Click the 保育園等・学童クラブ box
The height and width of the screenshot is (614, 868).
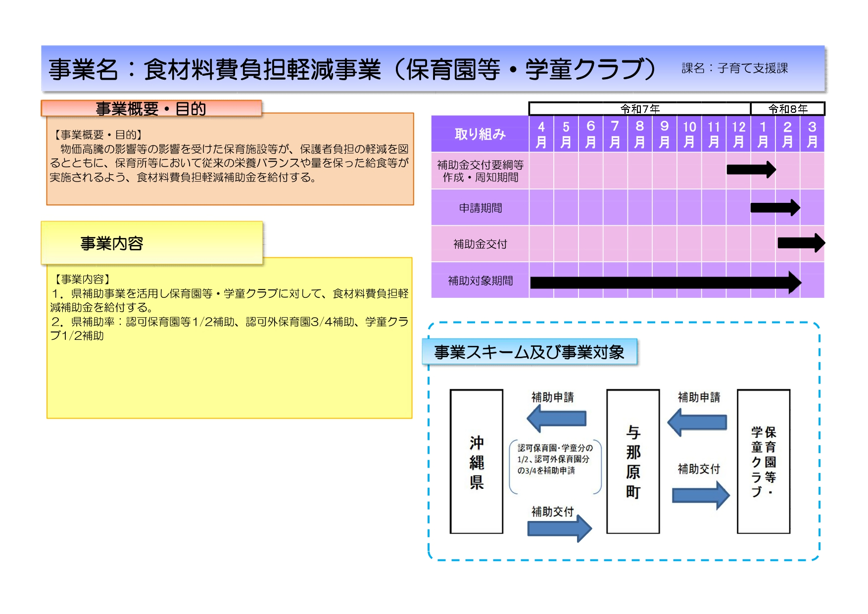pos(763,462)
